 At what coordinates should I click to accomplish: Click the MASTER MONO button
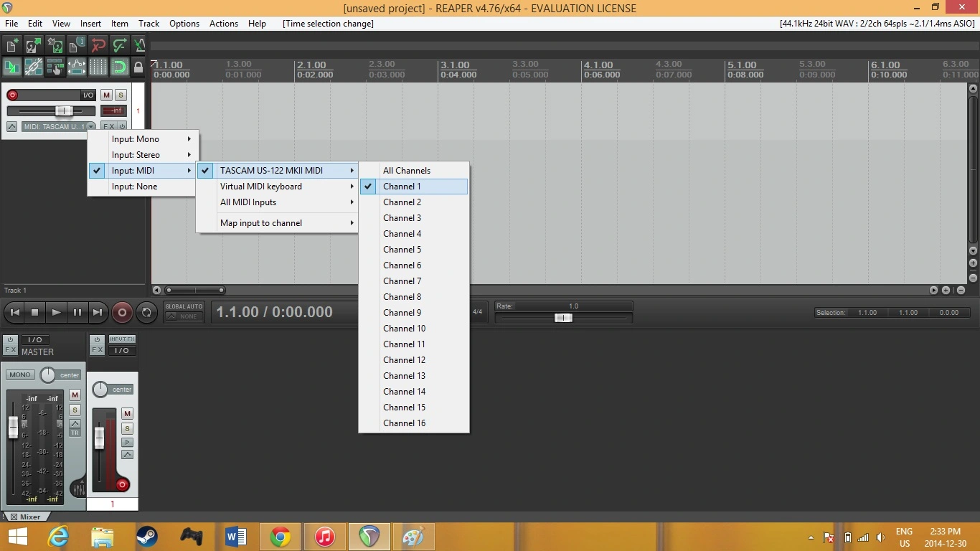(x=20, y=375)
